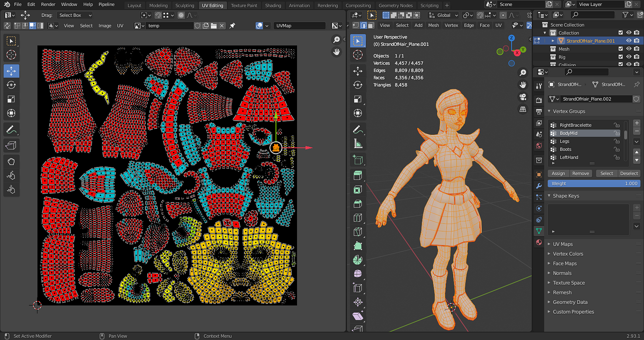This screenshot has height=340, width=644.
Task: Select the Pinch tool in UV editor
Action: 11,190
